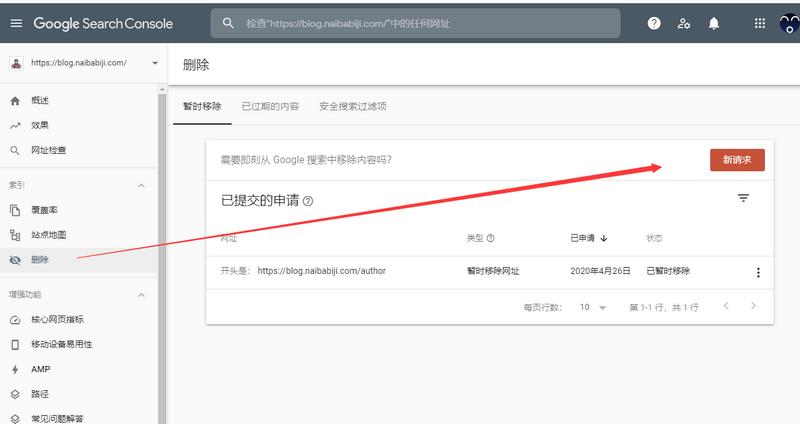Open the three-dot menu for author row

[x=758, y=272]
